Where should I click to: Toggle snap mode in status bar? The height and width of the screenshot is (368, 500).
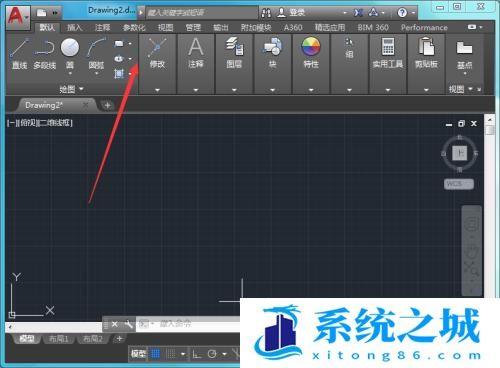171,354
